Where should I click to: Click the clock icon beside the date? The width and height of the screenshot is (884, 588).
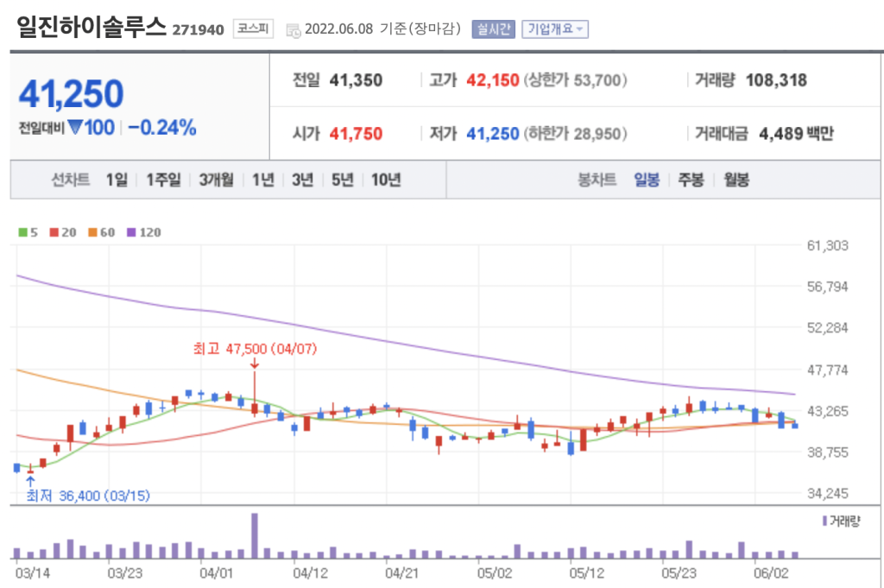294,30
